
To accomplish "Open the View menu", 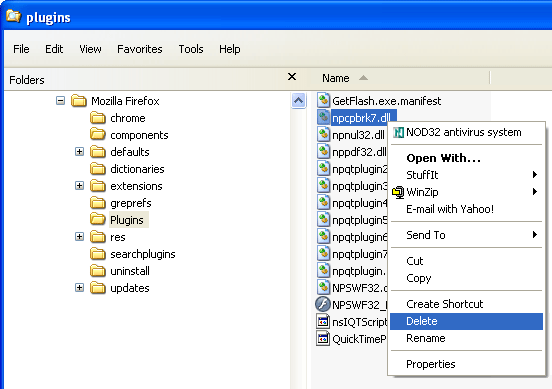I will click(x=90, y=49).
